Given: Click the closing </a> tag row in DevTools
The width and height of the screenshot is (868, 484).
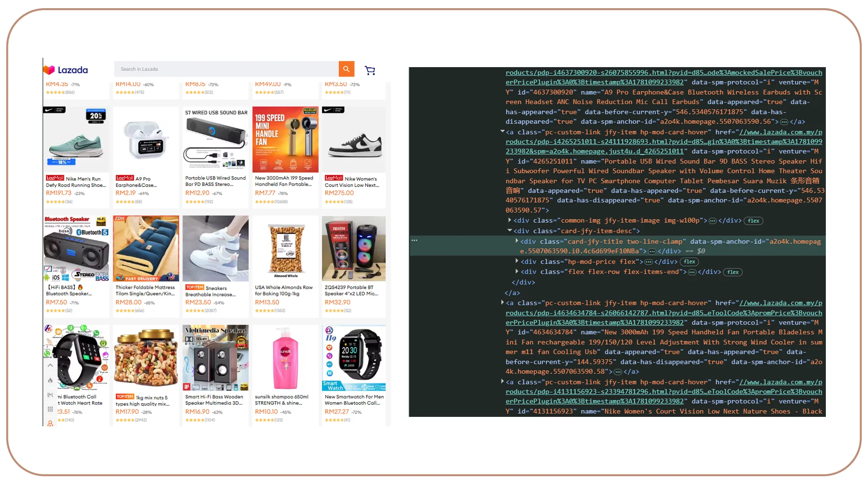Looking at the screenshot, I should point(512,293).
